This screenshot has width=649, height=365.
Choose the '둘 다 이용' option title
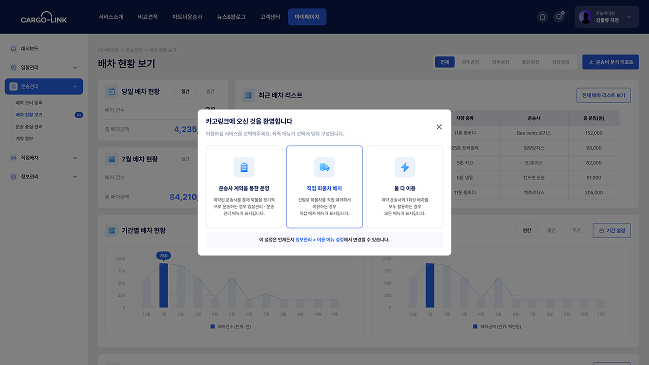pyautogui.click(x=404, y=188)
